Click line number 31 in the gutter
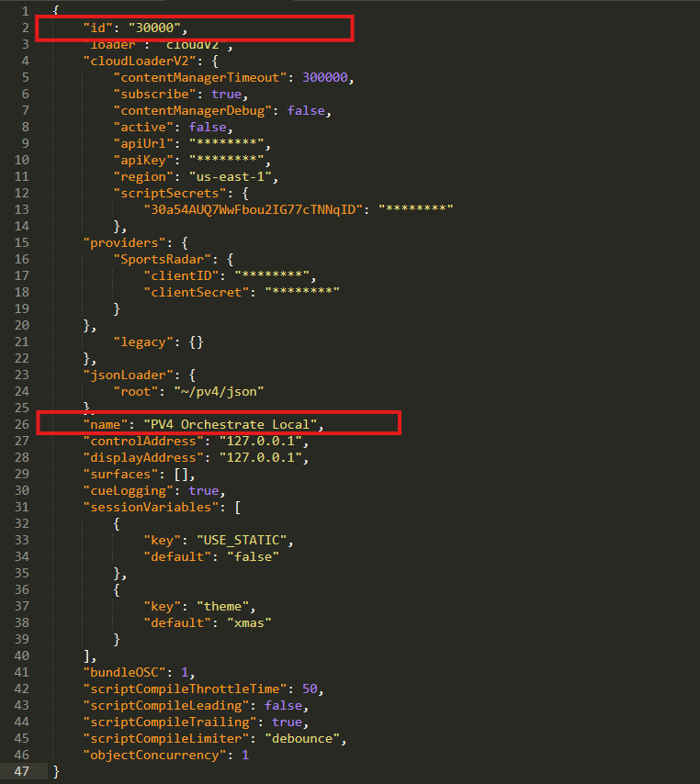700x784 pixels. (21, 507)
